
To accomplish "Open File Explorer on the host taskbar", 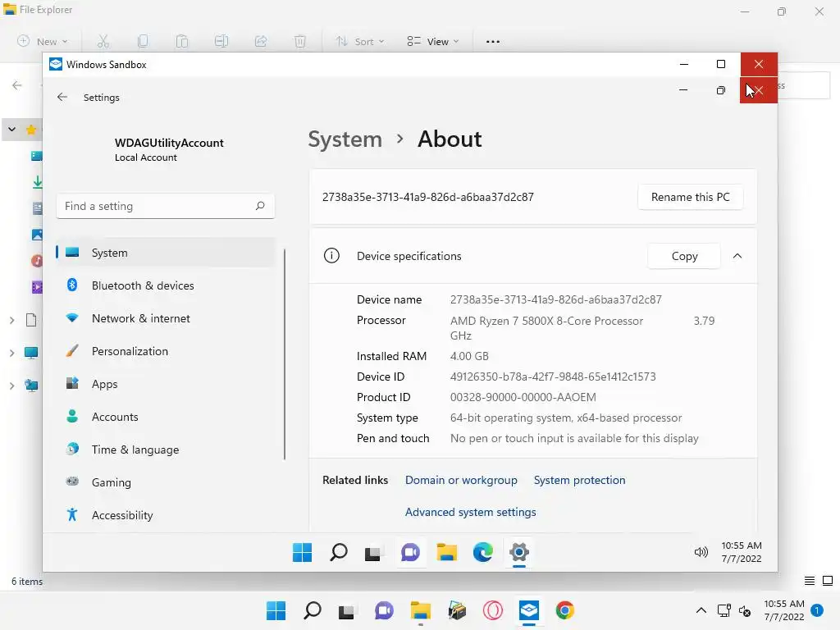I will point(421,610).
